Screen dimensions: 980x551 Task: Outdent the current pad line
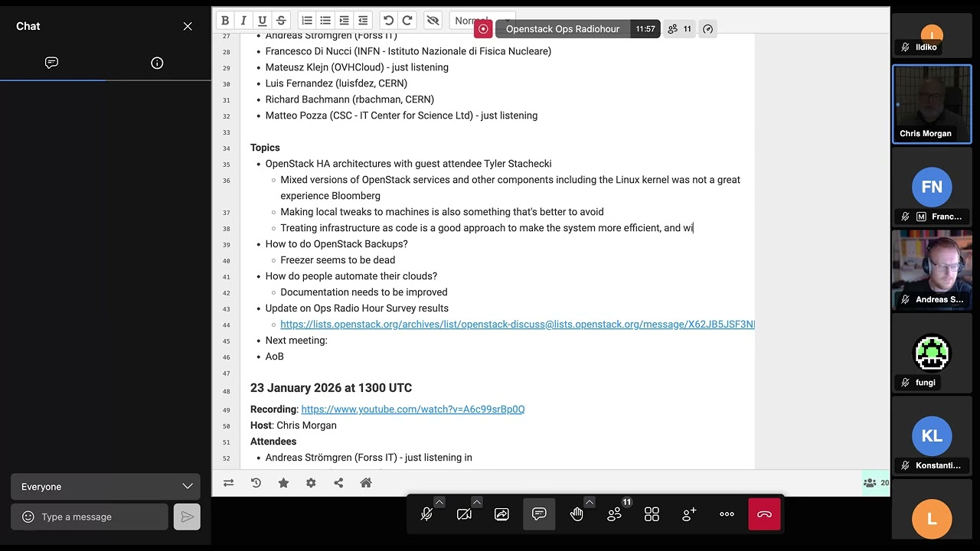pyautogui.click(x=363, y=21)
